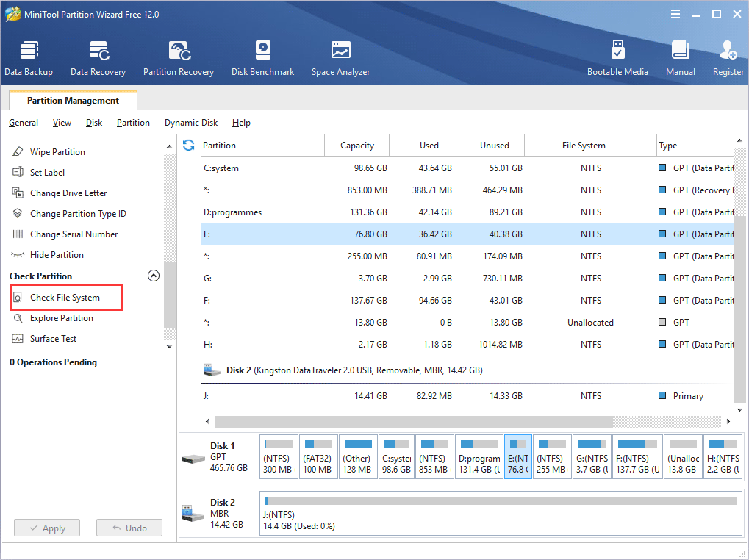Select the C:system partition row
The height and width of the screenshot is (560, 749).
(x=467, y=168)
